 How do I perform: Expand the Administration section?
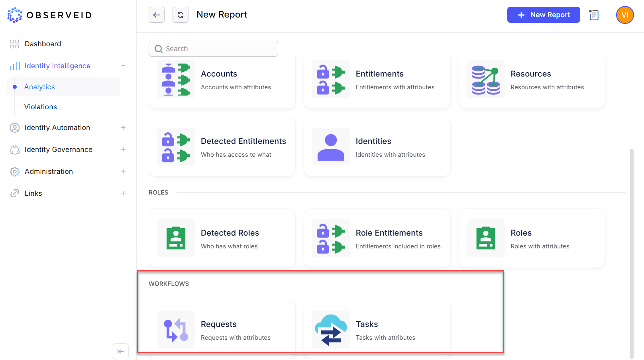coord(124,171)
